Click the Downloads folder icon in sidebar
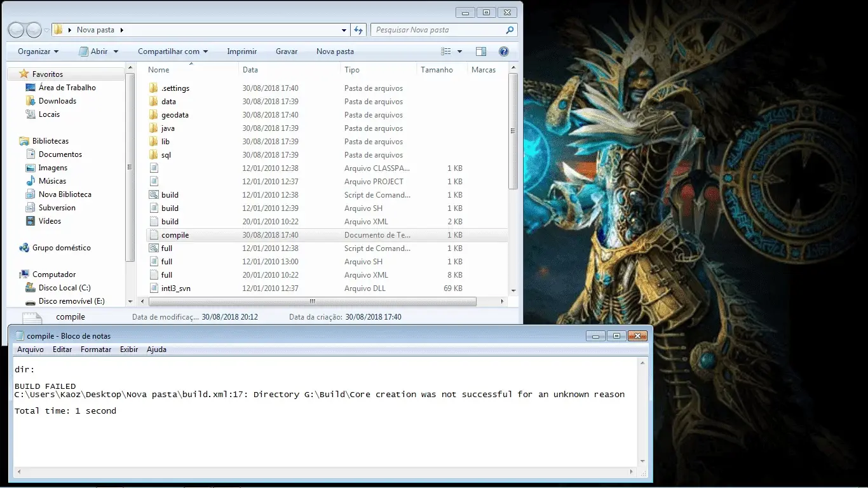The width and height of the screenshot is (868, 488). tap(31, 101)
